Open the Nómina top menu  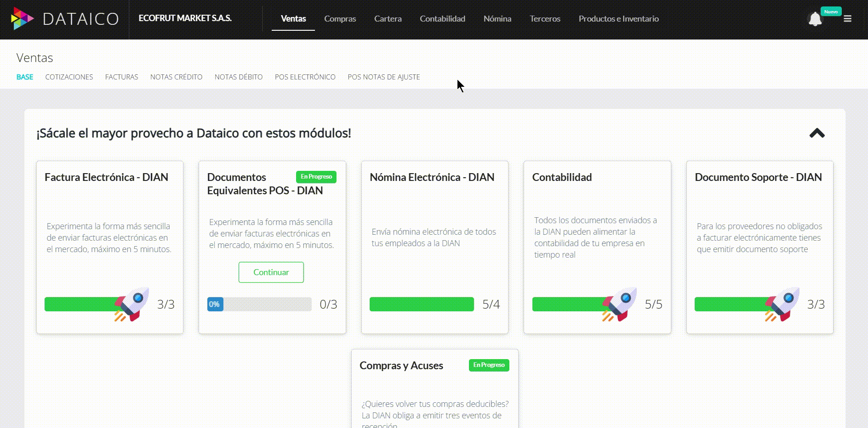[x=497, y=19]
